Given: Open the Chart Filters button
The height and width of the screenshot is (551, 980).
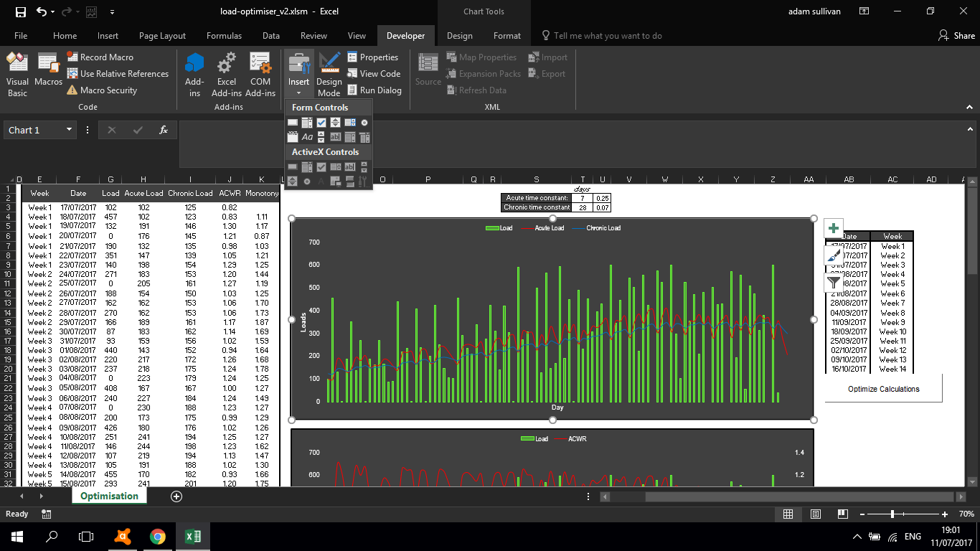Looking at the screenshot, I should tap(834, 283).
